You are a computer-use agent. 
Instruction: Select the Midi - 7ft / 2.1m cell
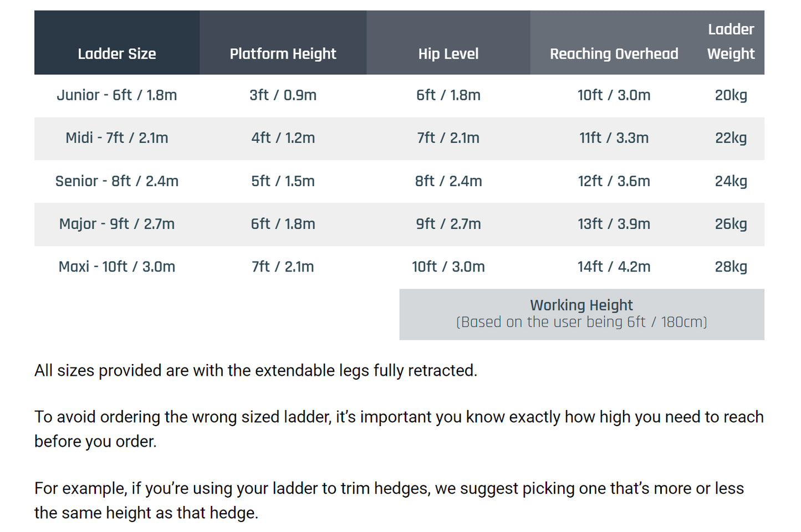pos(117,138)
